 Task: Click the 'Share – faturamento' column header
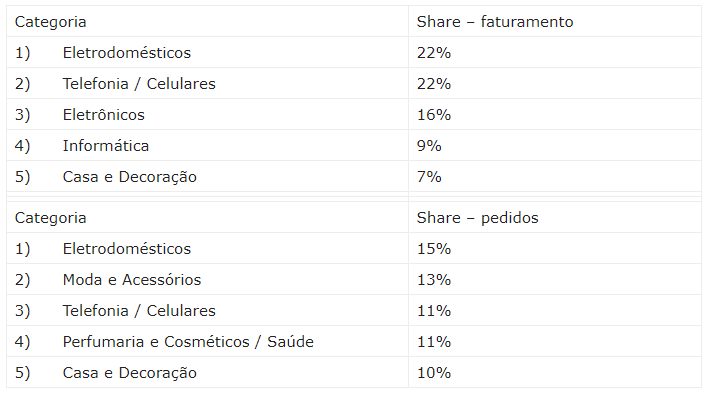tap(554, 22)
